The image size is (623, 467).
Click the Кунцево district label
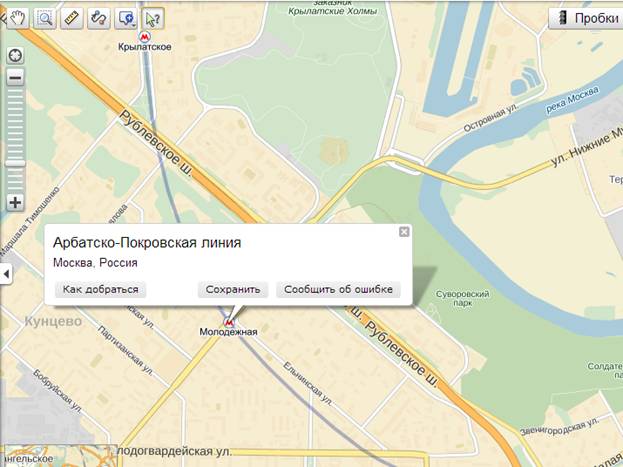(x=53, y=321)
